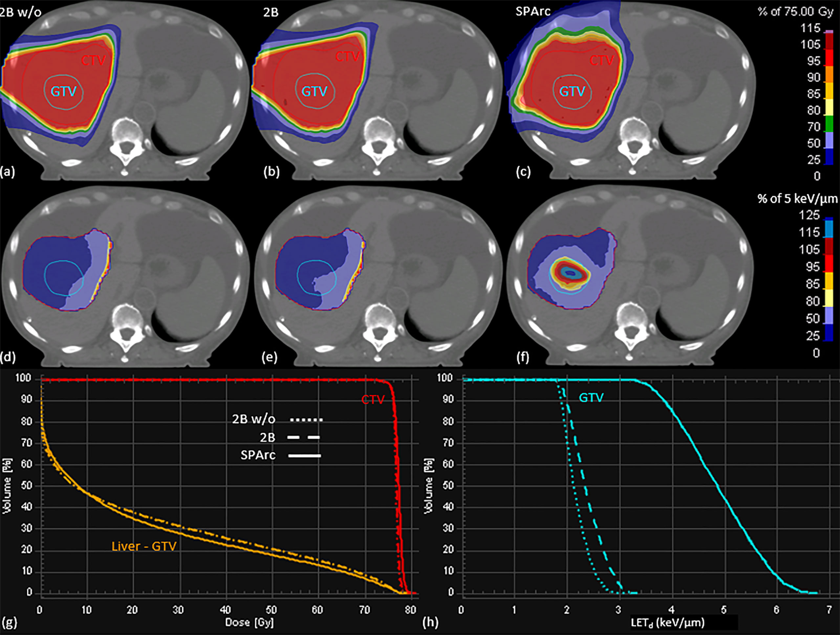Click the 'SPArc' solid line legend entry
This screenshot has width=840, height=635.
[281, 455]
